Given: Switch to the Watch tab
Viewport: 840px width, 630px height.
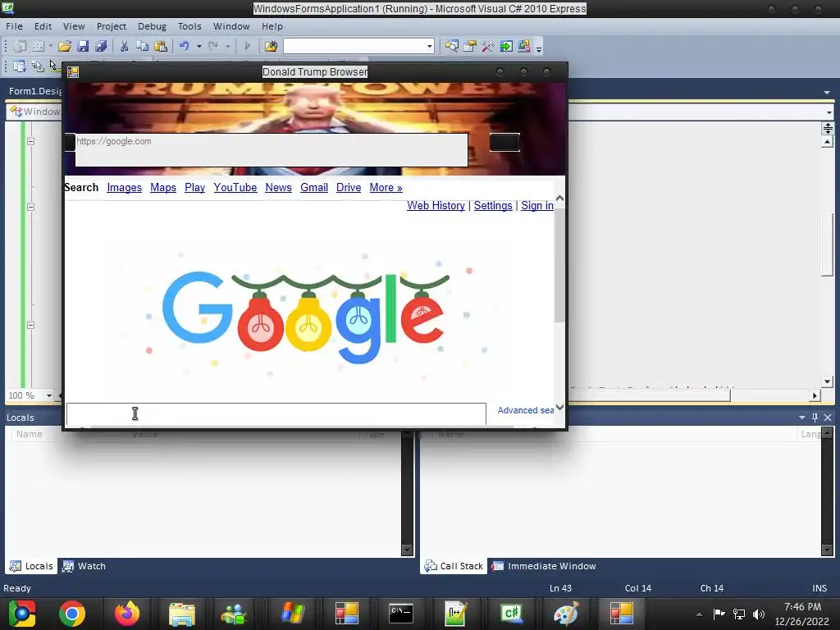Looking at the screenshot, I should tap(84, 566).
